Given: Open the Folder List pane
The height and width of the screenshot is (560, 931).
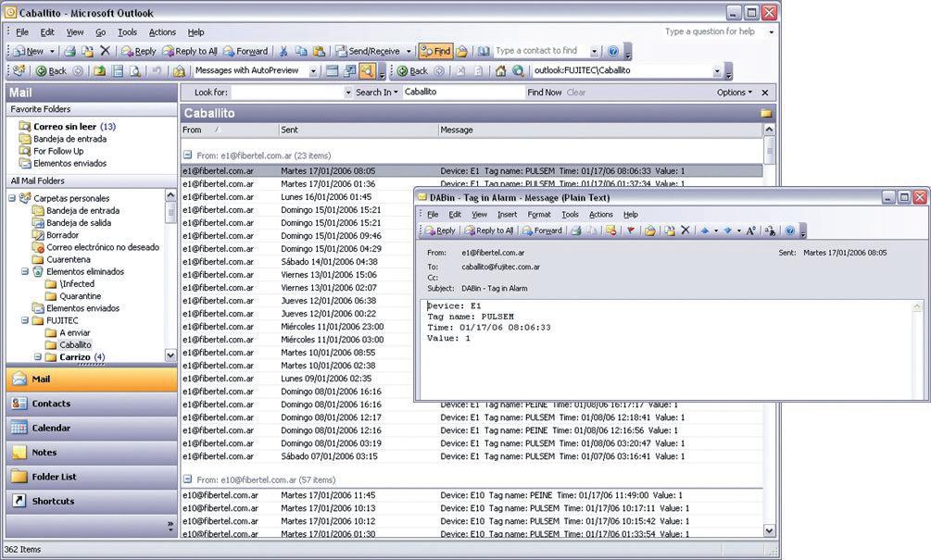Looking at the screenshot, I should [x=92, y=477].
